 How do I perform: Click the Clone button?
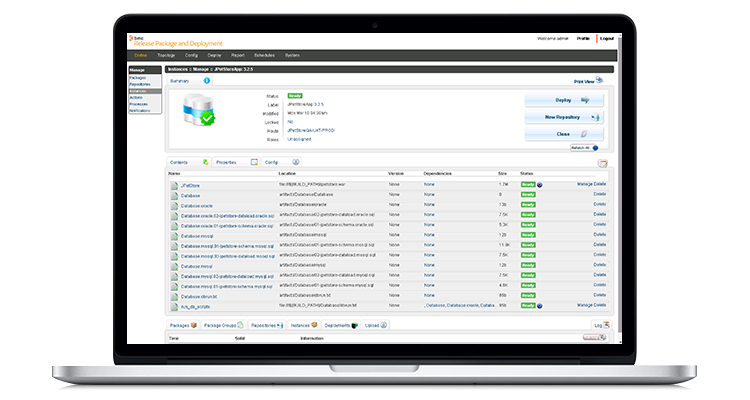pyautogui.click(x=564, y=134)
